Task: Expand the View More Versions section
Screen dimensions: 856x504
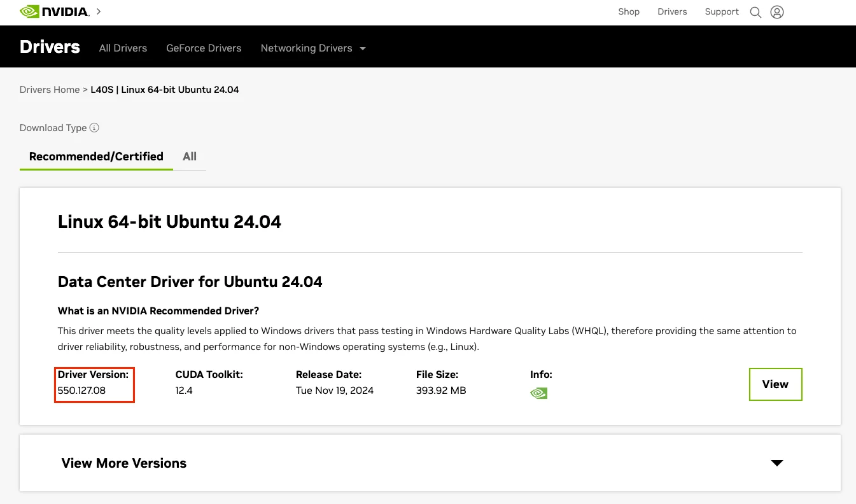Action: pyautogui.click(x=776, y=463)
